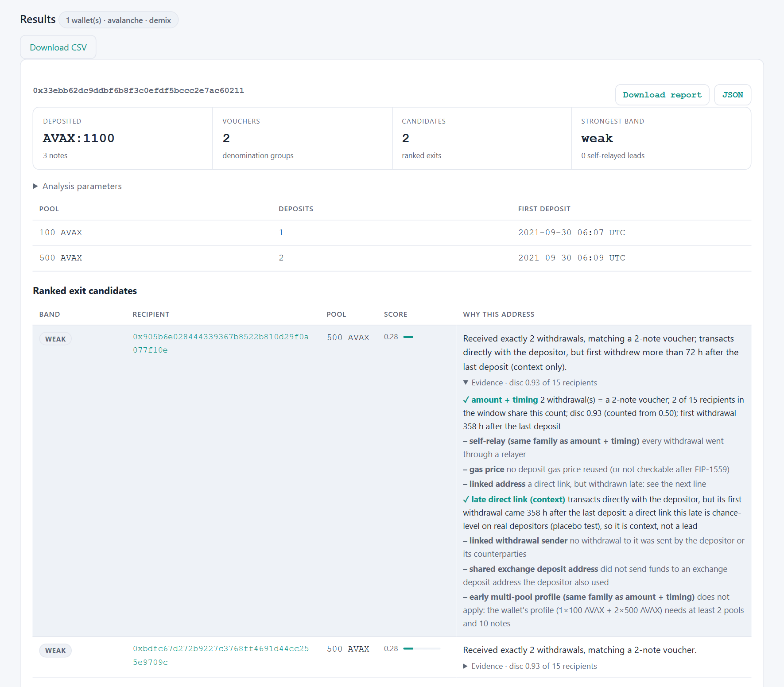Image resolution: width=784 pixels, height=687 pixels.
Task: Click the score bar for recipient 0x905b6e
Action: [x=422, y=337]
